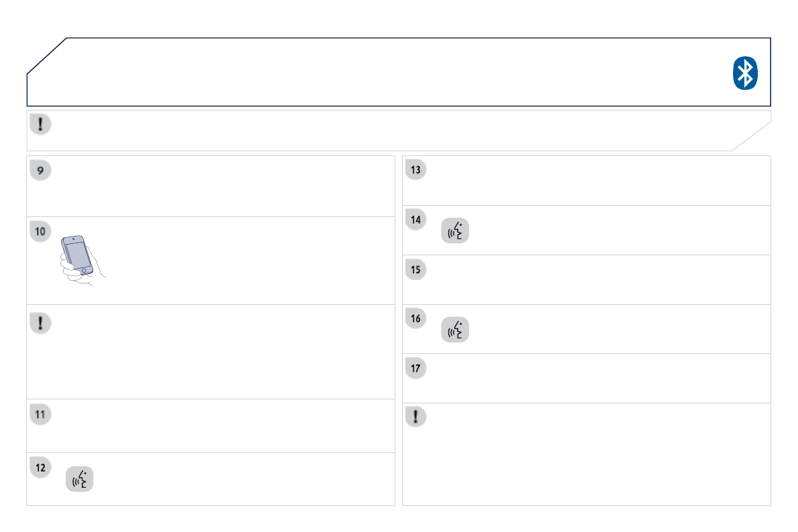Click the step 14 number badge
The height and width of the screenshot is (532, 798).
(x=416, y=220)
